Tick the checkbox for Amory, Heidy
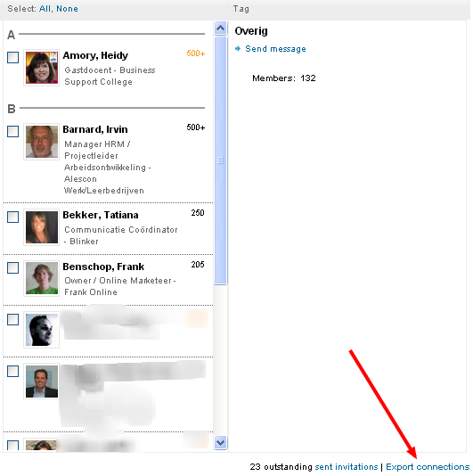This screenshot has width=473, height=476. coord(12,57)
